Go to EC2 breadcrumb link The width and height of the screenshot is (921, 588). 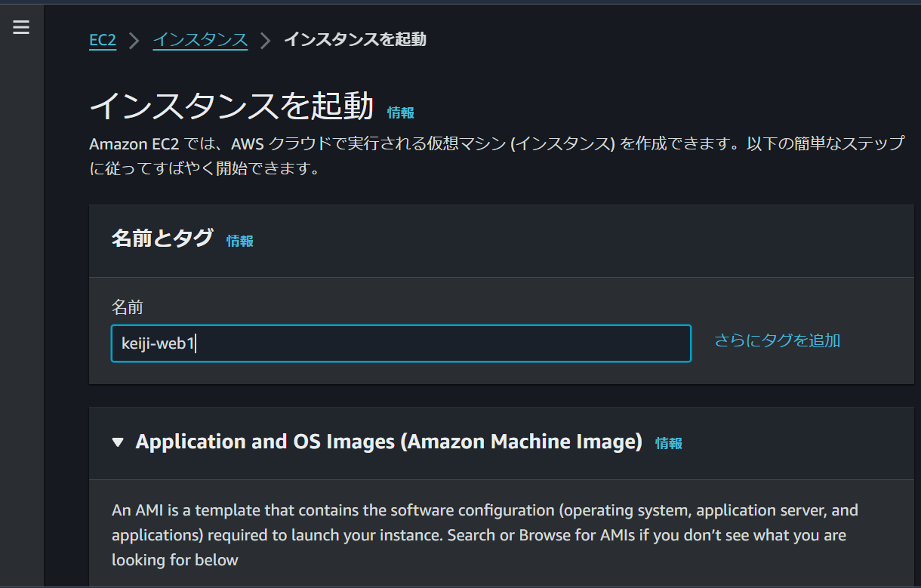(103, 40)
